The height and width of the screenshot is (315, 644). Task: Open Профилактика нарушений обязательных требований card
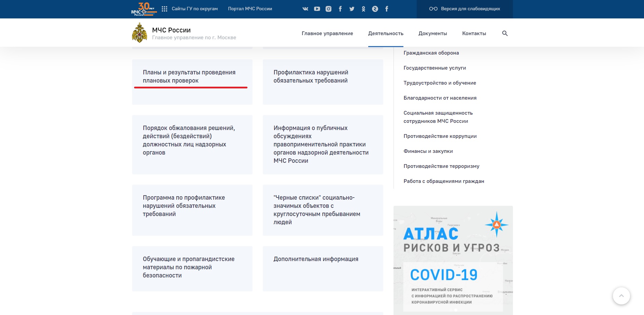pyautogui.click(x=323, y=82)
